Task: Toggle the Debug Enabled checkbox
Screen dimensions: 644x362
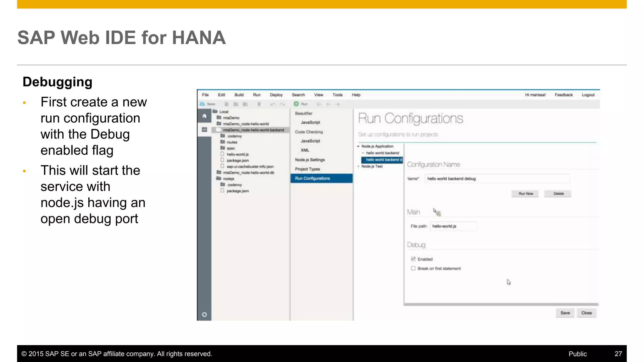Action: 413,259
